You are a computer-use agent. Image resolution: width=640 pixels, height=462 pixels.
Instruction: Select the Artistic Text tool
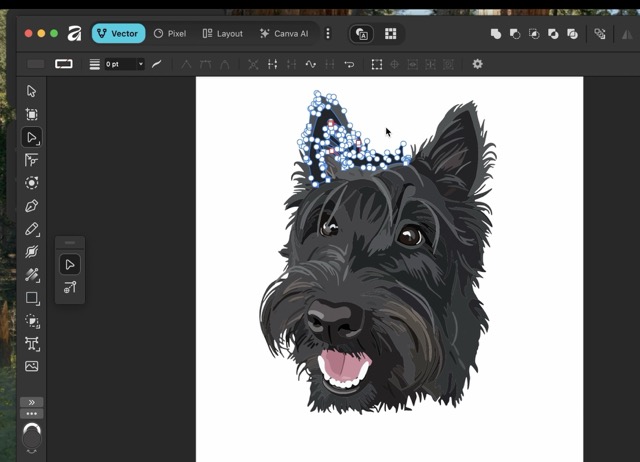pos(31,344)
